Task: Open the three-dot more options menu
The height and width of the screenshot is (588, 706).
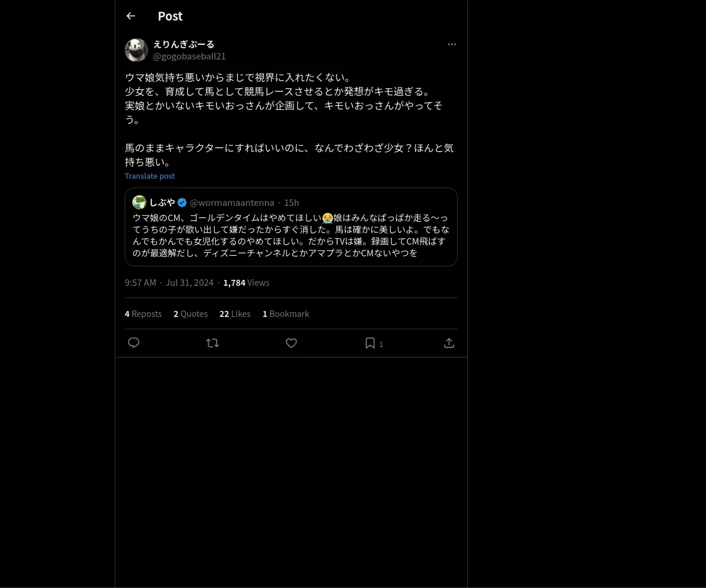Action: click(452, 44)
